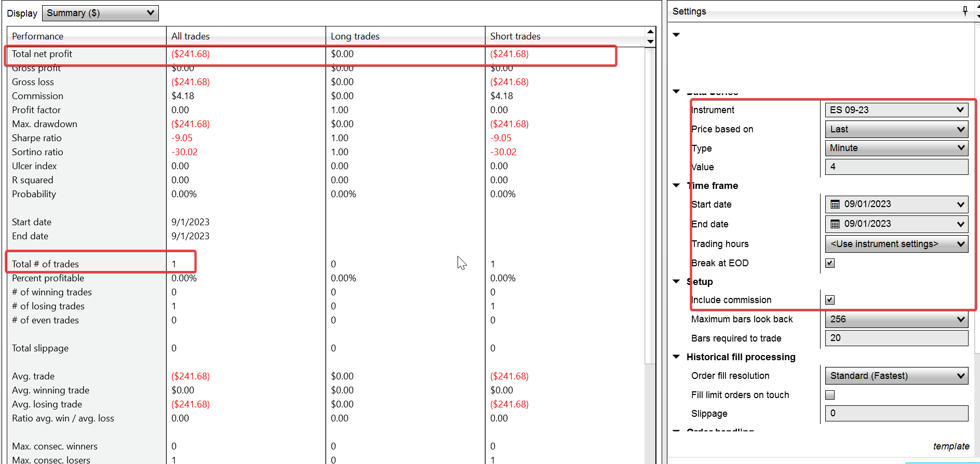
Task: Click the calendar icon in the Start date field
Action: pyautogui.click(x=835, y=204)
